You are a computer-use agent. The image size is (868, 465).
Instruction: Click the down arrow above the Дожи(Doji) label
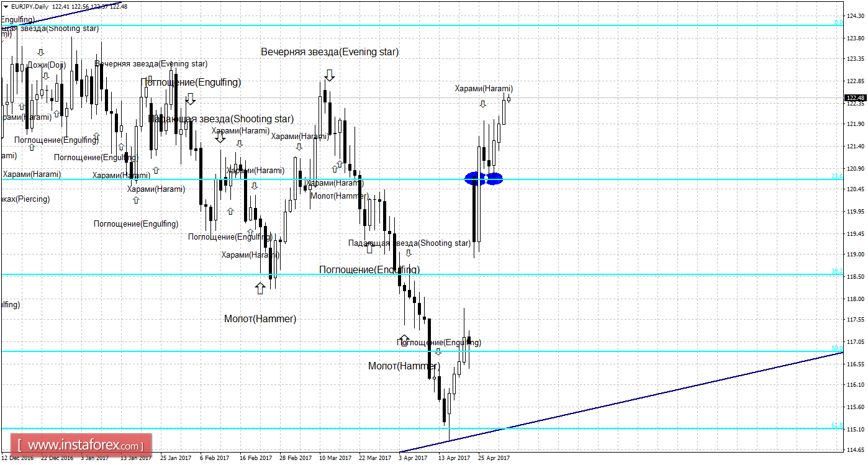pos(41,53)
